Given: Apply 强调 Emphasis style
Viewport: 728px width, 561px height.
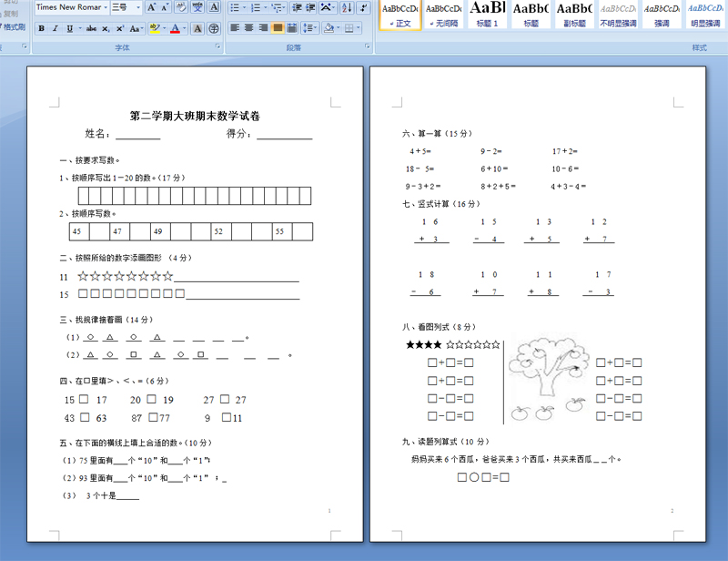Looking at the screenshot, I should coord(662,15).
